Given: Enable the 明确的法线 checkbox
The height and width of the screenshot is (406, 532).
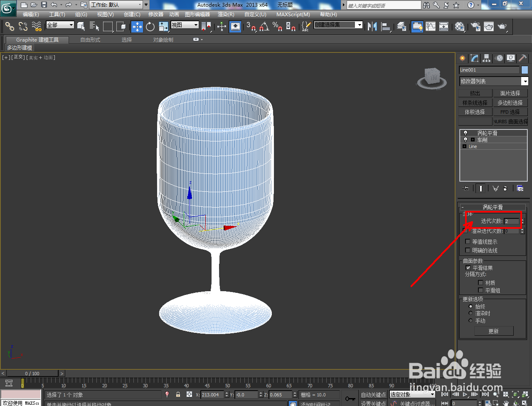Looking at the screenshot, I should [468, 250].
